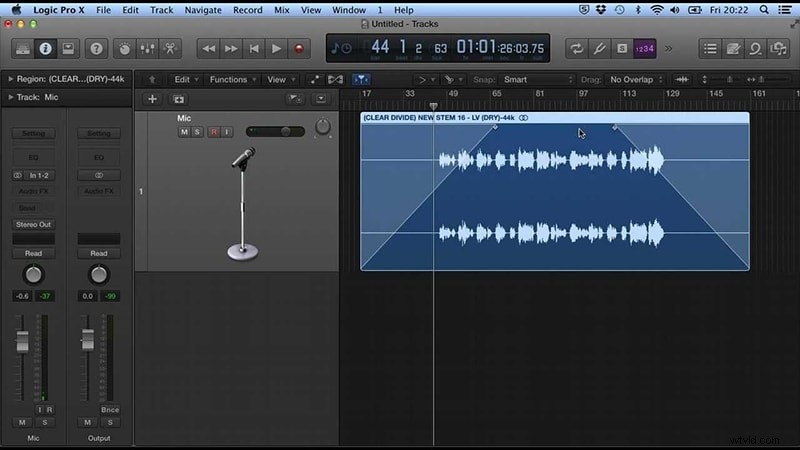Toggle Cycle mode button
This screenshot has width=800, height=450.
(x=577, y=48)
